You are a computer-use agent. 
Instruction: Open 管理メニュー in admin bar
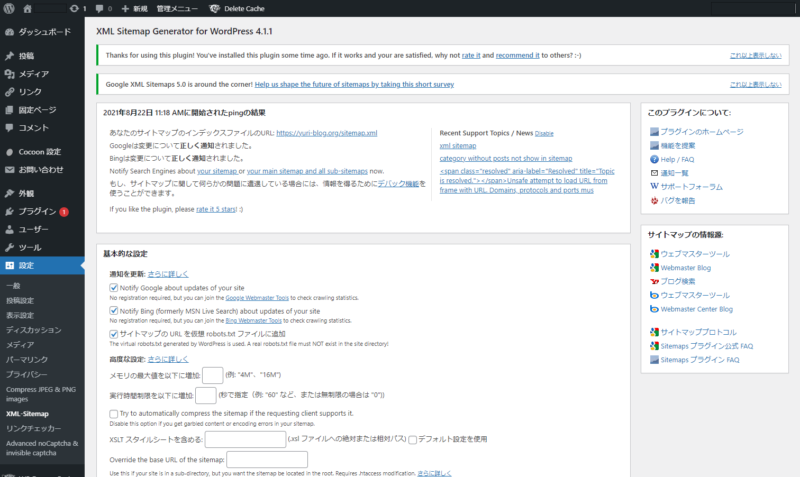pos(177,9)
